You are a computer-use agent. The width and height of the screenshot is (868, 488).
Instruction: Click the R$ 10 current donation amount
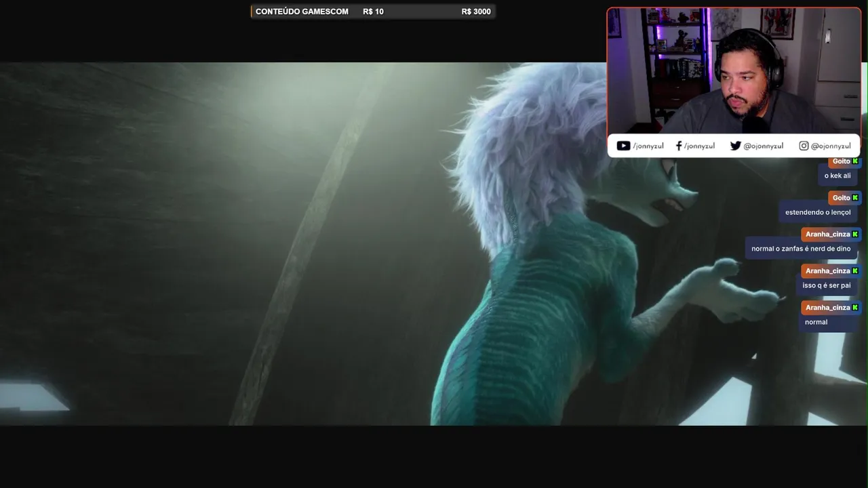[x=373, y=12]
